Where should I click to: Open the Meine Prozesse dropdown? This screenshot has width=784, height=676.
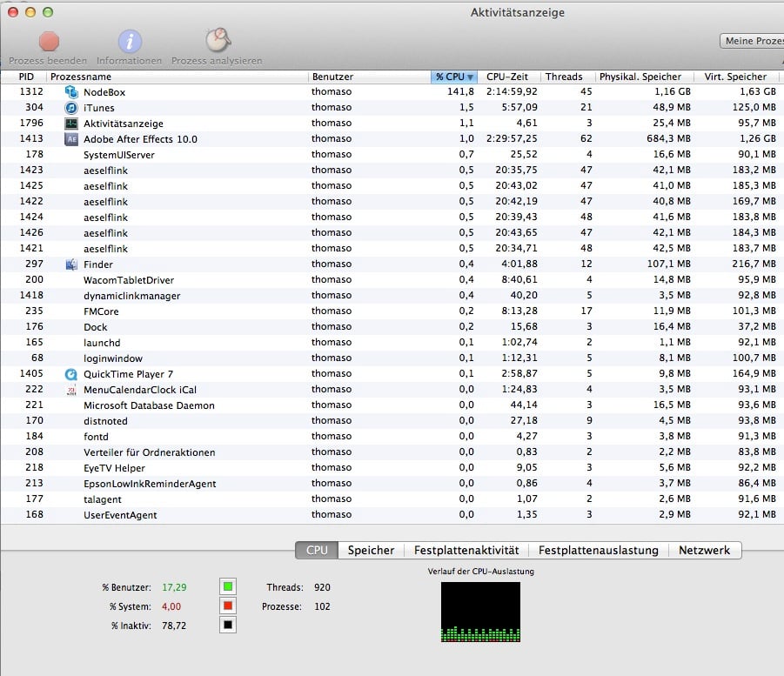(x=752, y=41)
